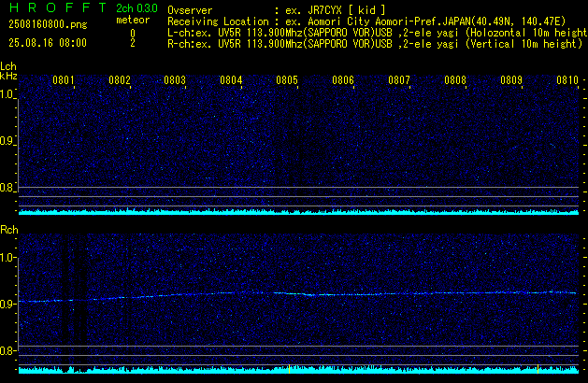Click the first yellow meteor marker under 0805 in Rch
This screenshot has width=588, height=383.
(x=290, y=369)
